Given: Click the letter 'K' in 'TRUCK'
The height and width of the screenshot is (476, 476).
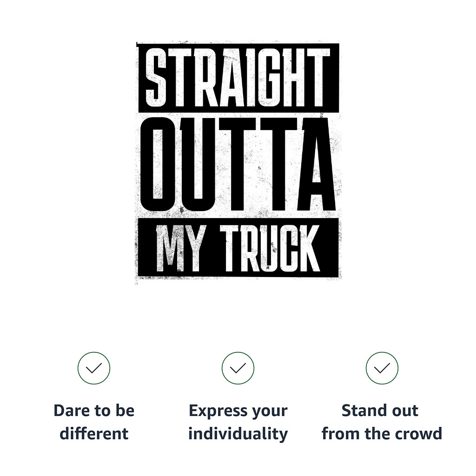Looking at the screenshot, I should (309, 248).
